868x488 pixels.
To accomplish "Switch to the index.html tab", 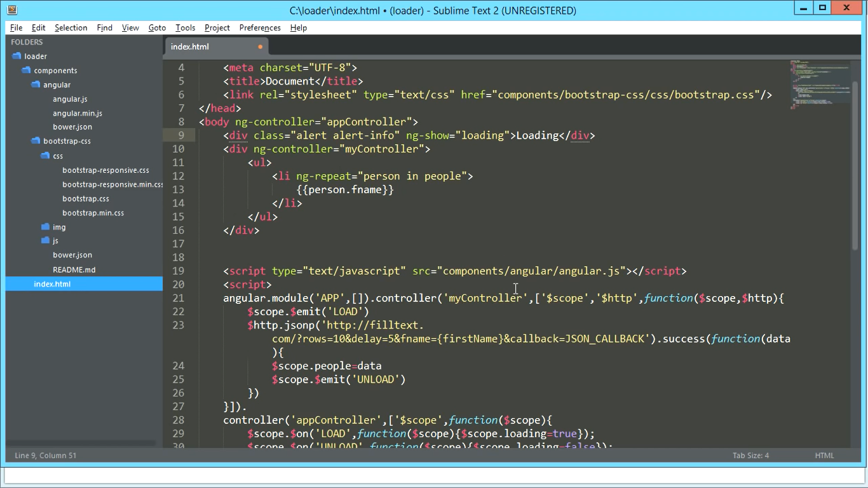I will pyautogui.click(x=189, y=46).
